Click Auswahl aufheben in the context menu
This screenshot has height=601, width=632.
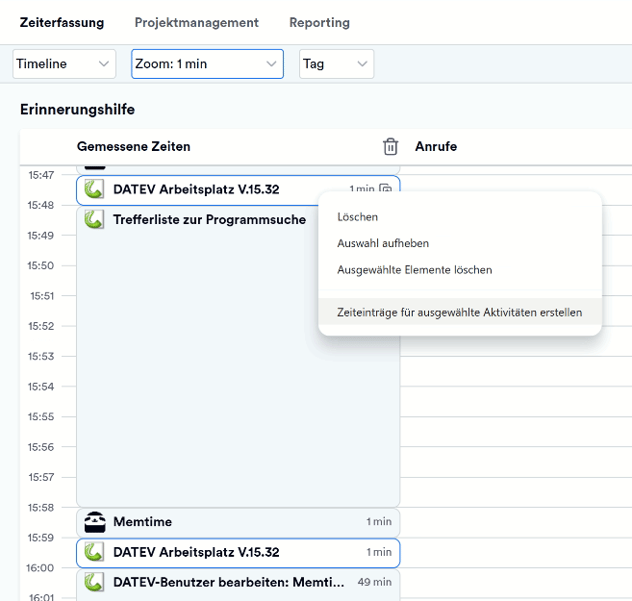click(x=383, y=243)
